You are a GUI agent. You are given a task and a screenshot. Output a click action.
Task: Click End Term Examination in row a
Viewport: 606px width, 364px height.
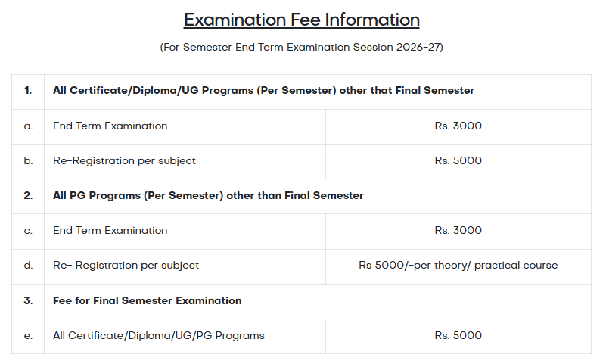[x=110, y=126]
